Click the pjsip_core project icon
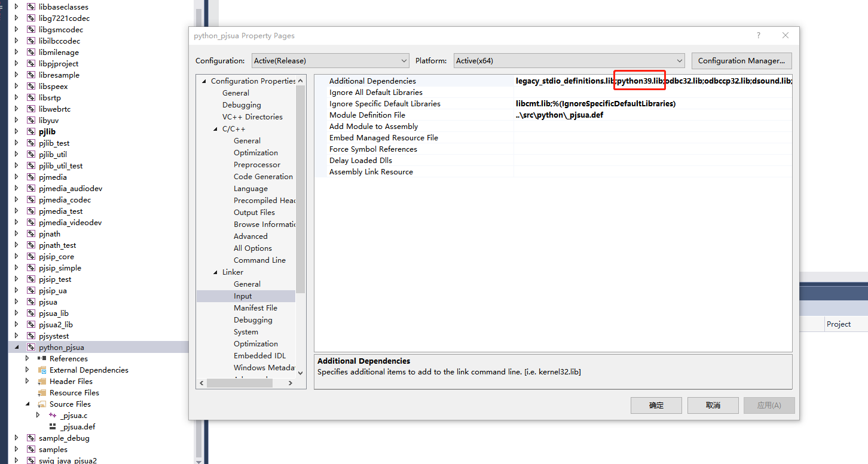 coord(31,257)
